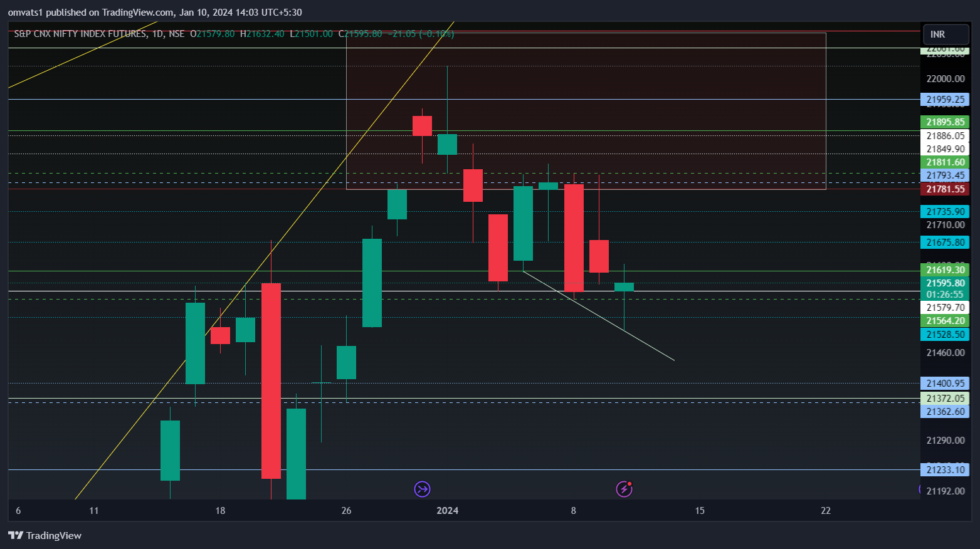Viewport: 980px width, 549px height.
Task: Click the 21460.00 axis value
Action: point(946,353)
